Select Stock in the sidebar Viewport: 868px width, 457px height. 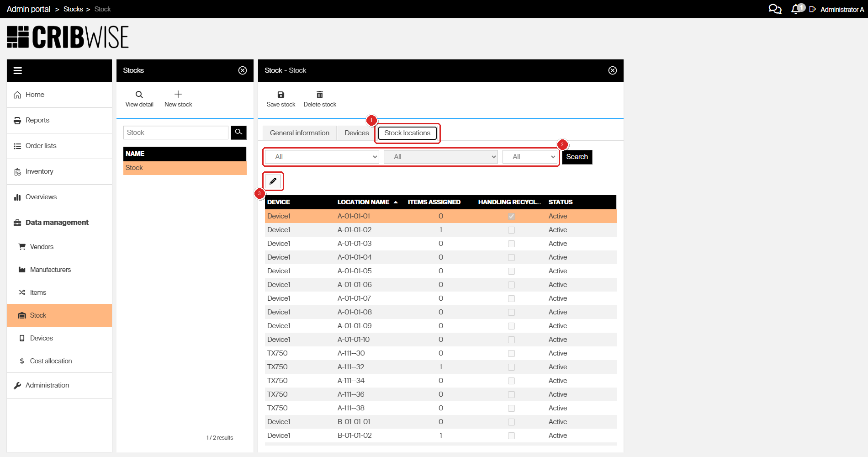point(59,315)
